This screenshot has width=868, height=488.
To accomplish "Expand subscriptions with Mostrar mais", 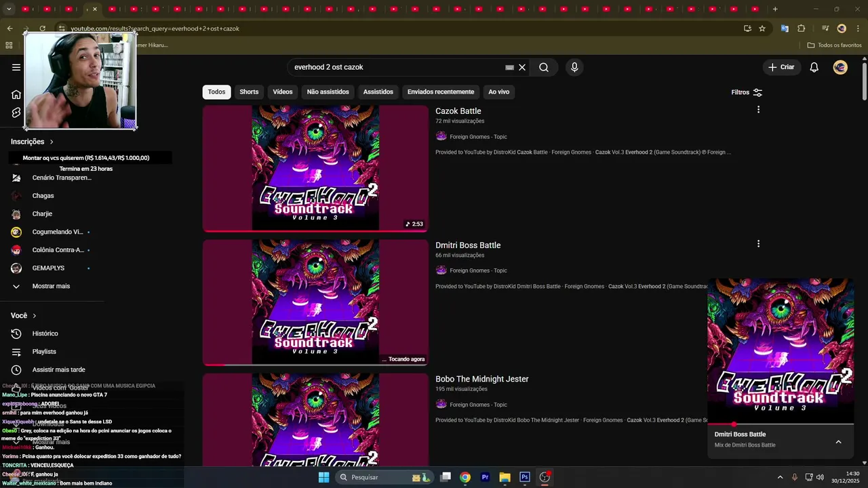I will 52,286.
